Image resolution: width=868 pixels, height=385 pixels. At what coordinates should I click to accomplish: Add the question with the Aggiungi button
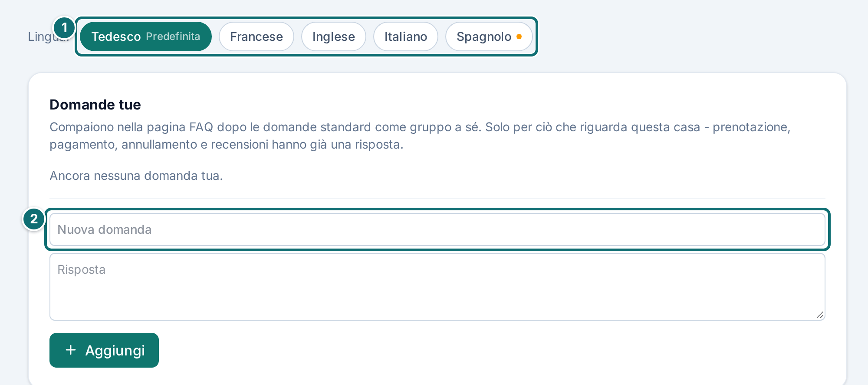pos(104,350)
